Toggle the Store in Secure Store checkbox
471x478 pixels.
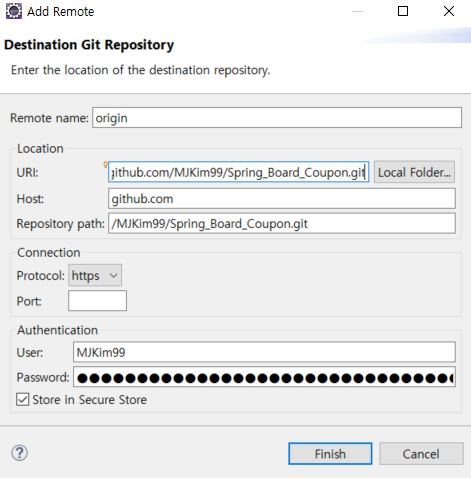23,399
